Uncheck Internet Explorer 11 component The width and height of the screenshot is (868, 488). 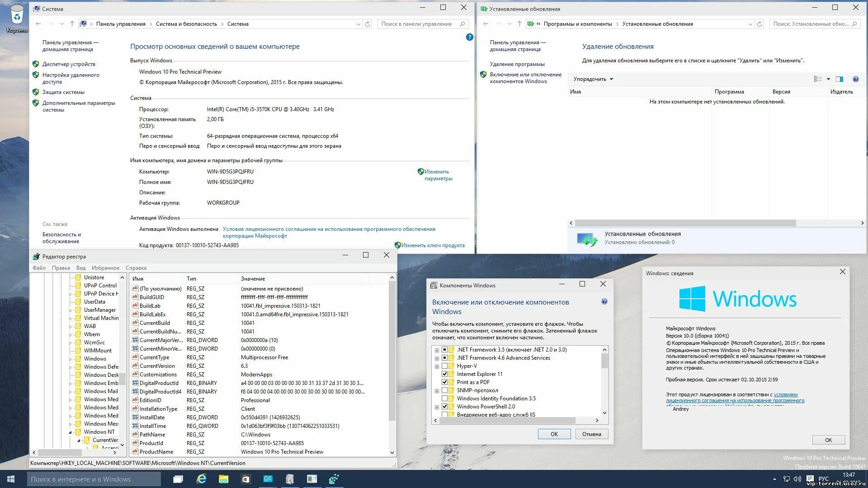coord(445,374)
